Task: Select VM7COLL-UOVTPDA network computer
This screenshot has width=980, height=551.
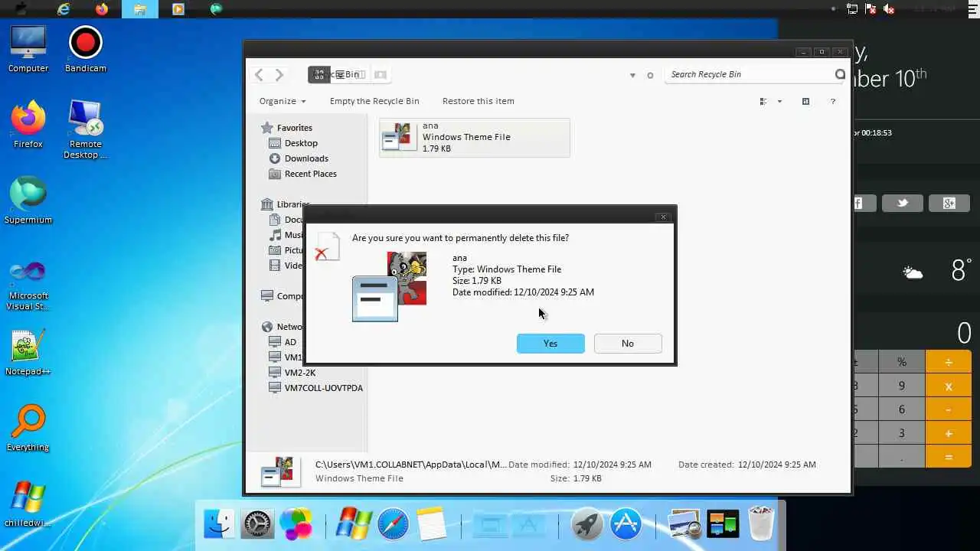Action: (x=316, y=388)
